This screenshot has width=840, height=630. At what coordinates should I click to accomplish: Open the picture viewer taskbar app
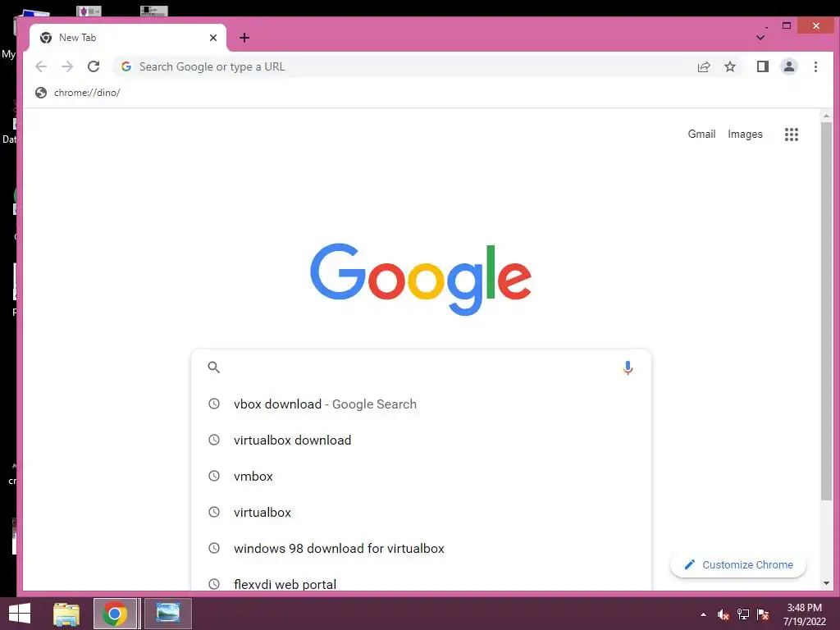pos(167,614)
